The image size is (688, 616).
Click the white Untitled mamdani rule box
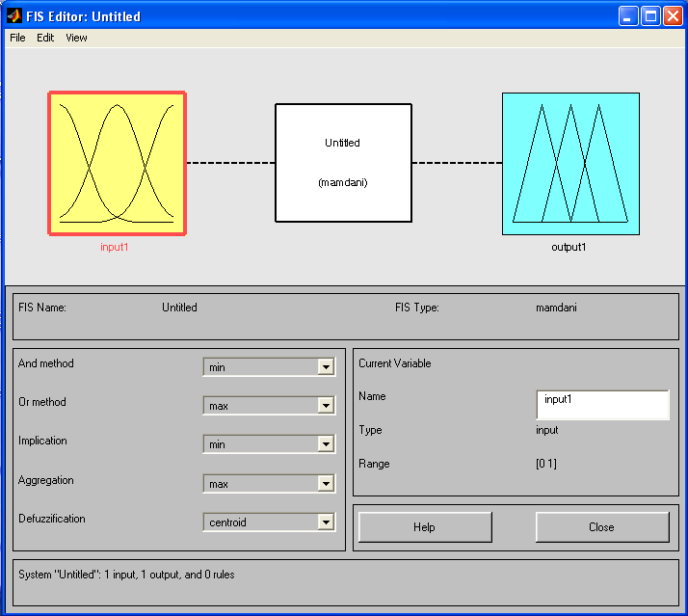coord(344,163)
